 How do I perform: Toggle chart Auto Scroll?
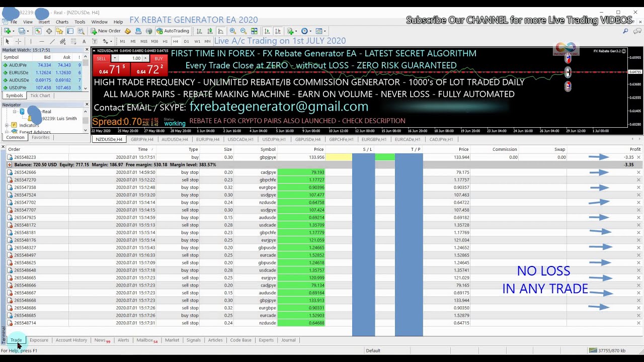(x=267, y=31)
